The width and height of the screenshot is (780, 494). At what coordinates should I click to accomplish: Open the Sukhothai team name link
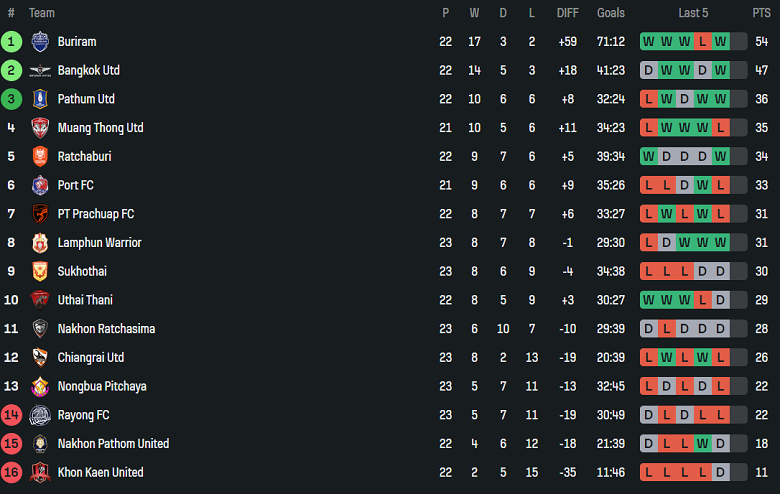tap(82, 272)
